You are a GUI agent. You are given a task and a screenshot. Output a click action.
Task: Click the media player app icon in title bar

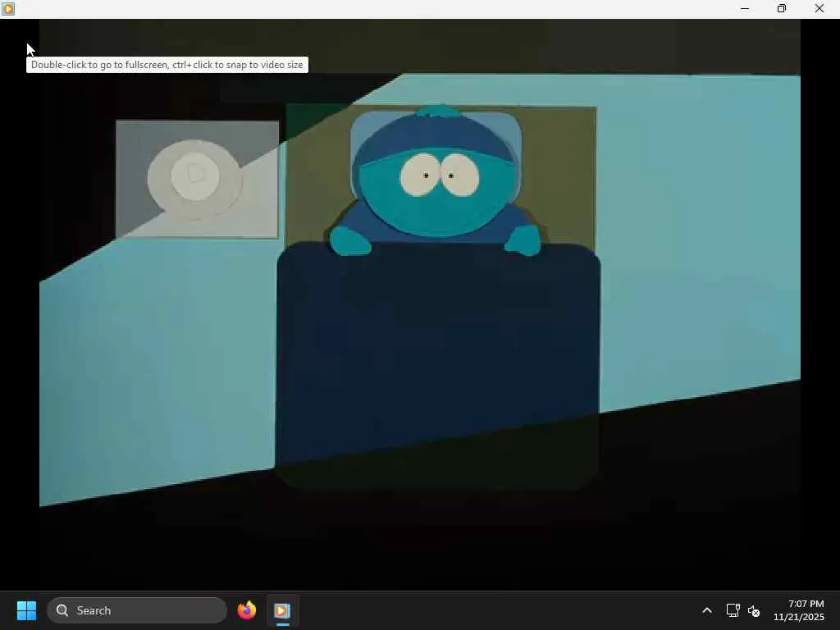coord(8,8)
